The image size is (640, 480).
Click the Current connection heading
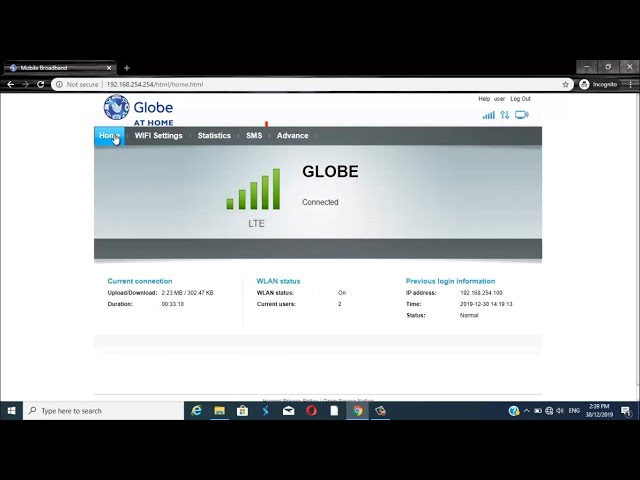pyautogui.click(x=140, y=281)
